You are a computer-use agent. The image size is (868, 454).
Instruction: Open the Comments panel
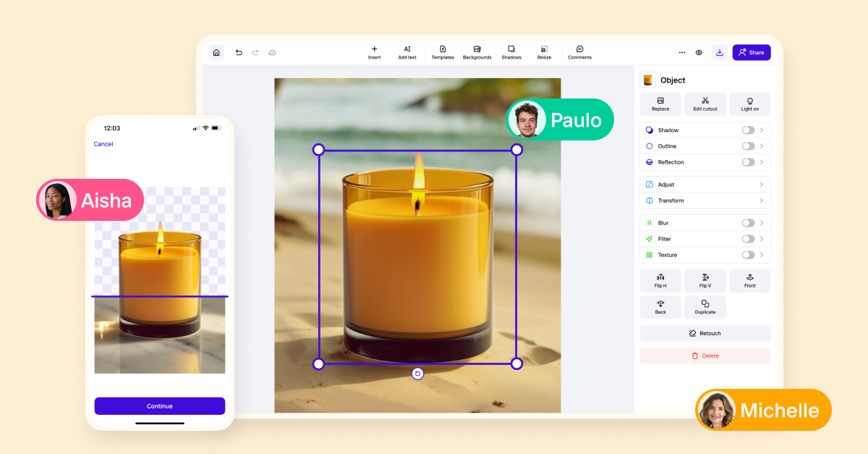(579, 51)
